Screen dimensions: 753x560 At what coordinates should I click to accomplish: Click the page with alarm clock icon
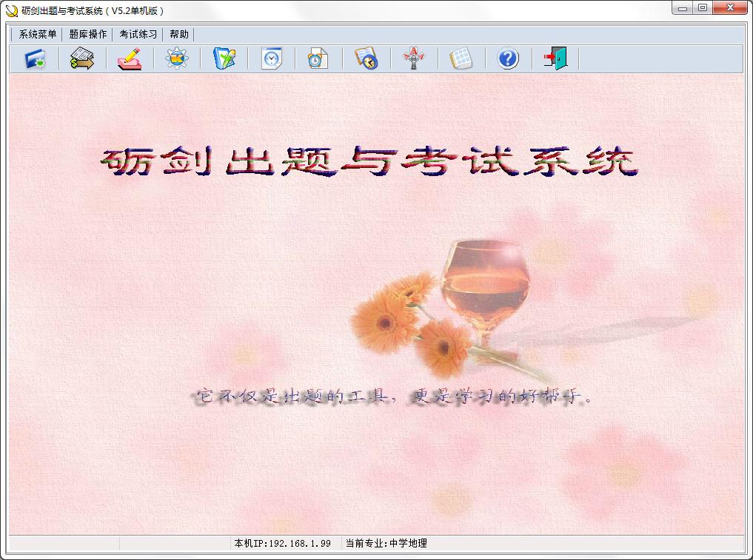[318, 59]
